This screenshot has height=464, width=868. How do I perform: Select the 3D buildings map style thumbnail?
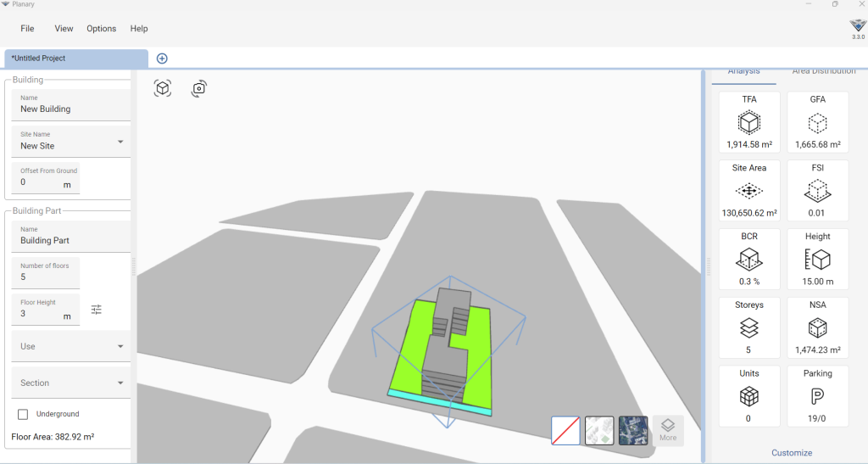point(599,431)
